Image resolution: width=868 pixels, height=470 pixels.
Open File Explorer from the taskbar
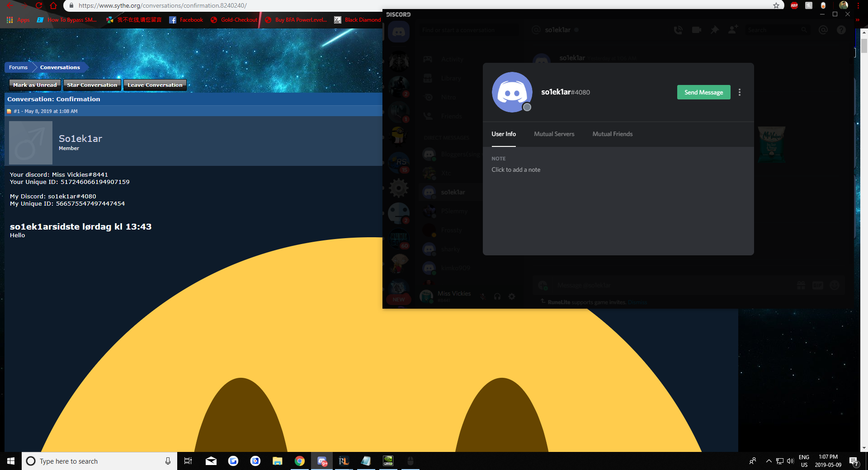(277, 461)
